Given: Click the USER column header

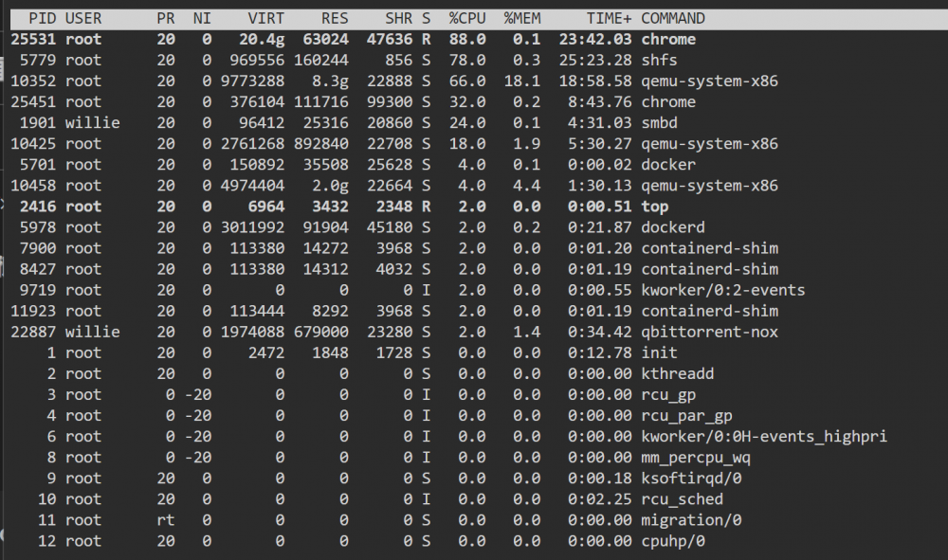Looking at the screenshot, I should pyautogui.click(x=83, y=19).
